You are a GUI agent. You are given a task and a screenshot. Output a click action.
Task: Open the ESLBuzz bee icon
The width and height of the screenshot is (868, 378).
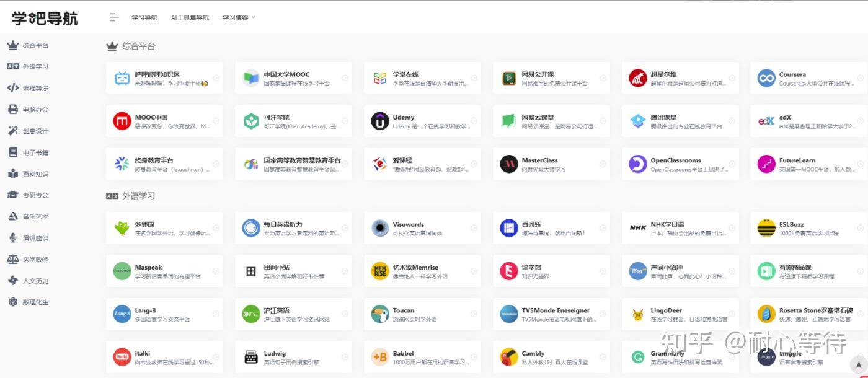coord(766,228)
